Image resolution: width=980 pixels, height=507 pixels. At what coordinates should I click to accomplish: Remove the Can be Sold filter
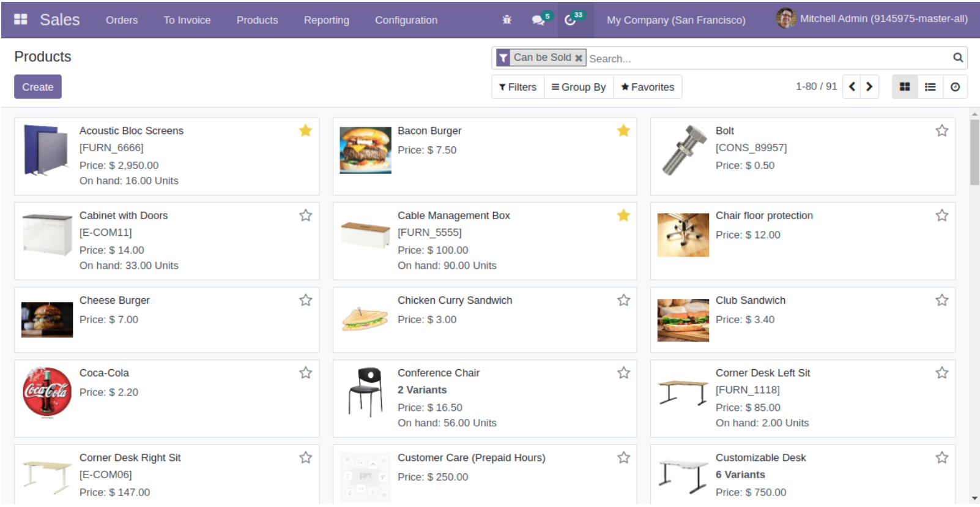tap(579, 58)
